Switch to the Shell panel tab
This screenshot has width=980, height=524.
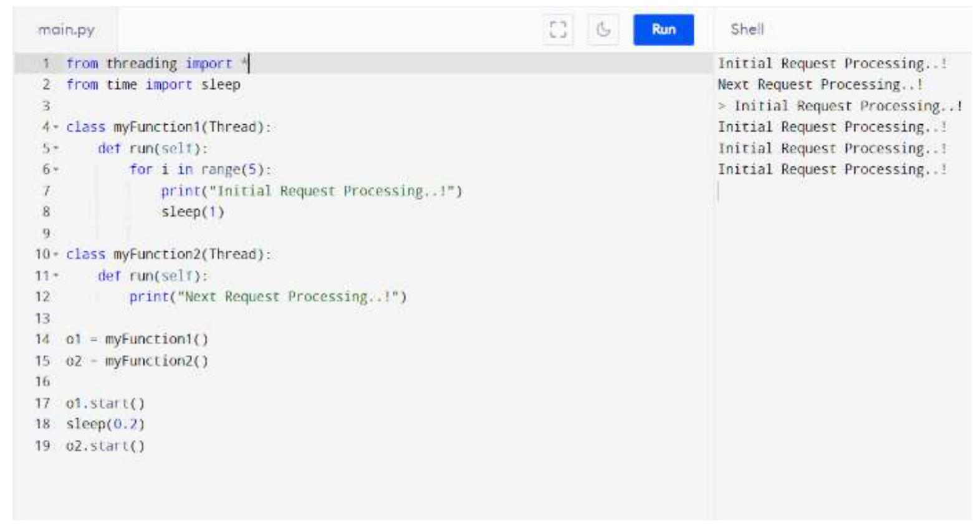coord(747,29)
